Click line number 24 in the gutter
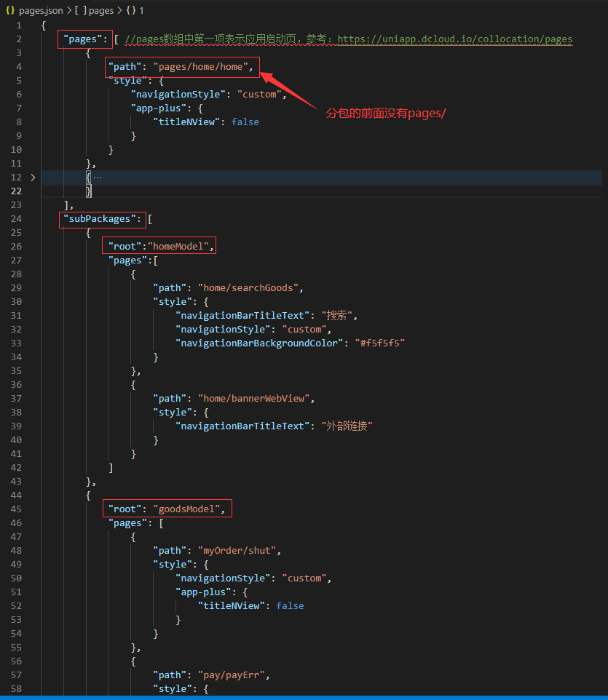This screenshot has width=608, height=700. (16, 219)
